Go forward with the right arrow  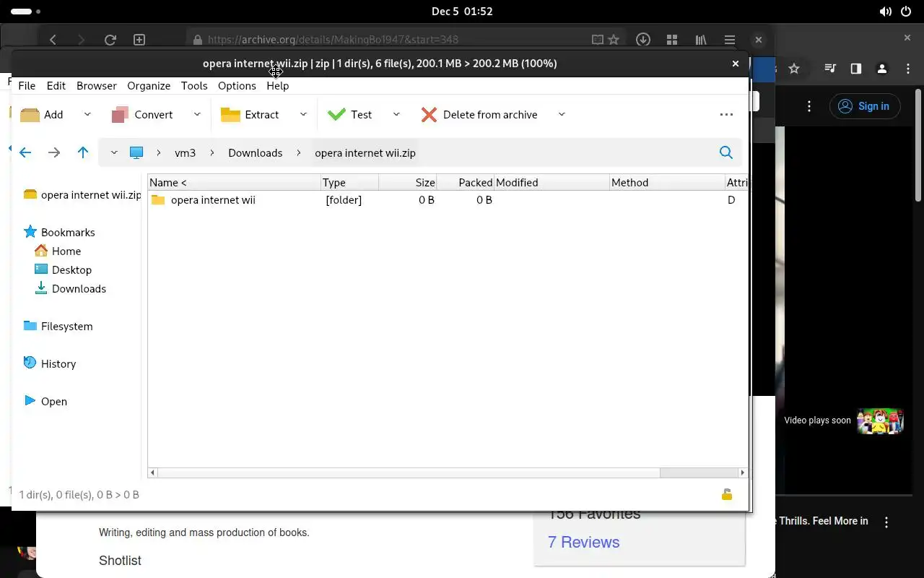click(54, 152)
